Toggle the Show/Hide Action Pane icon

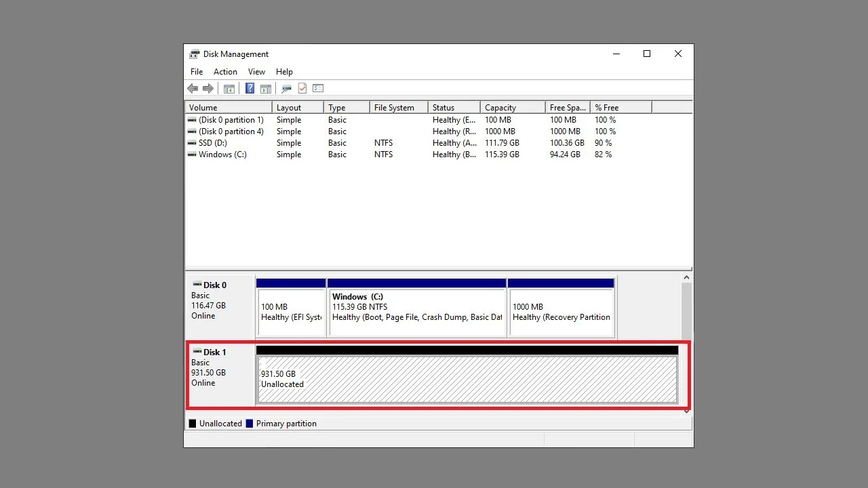click(x=266, y=89)
